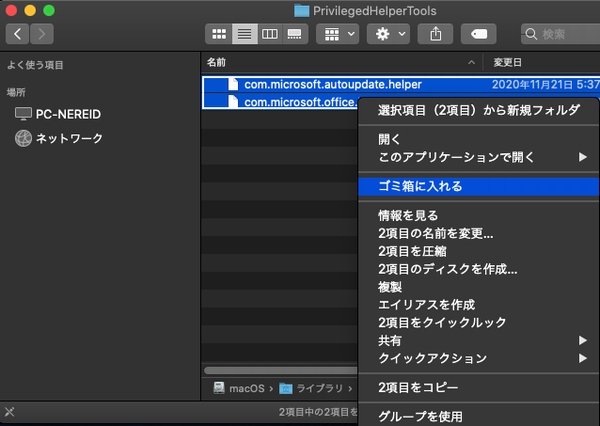600x426 pixels.
Task: Choose 2項目の名前を変更... menu entry
Action: coord(479,233)
